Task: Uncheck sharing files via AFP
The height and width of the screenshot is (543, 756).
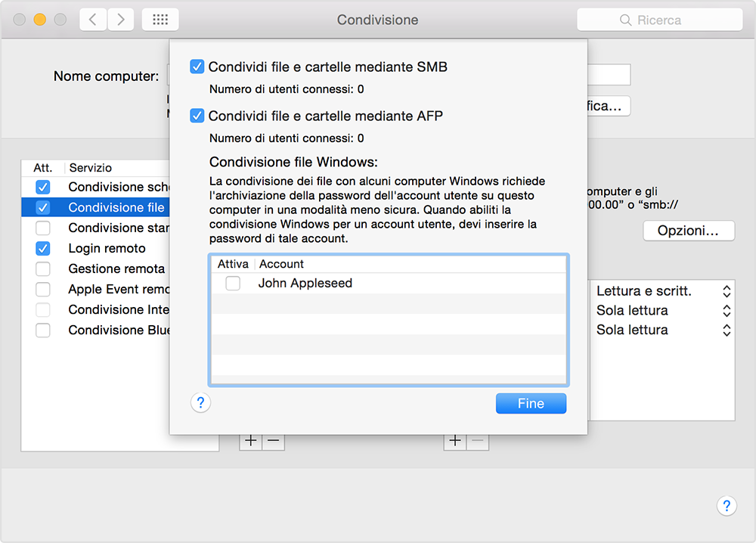Action: point(197,116)
